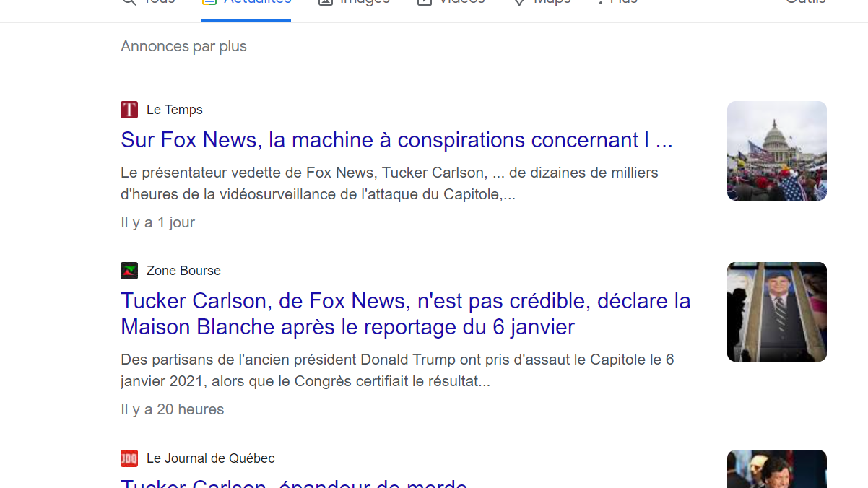The width and height of the screenshot is (868, 488).
Task: Open the Journal de Québec Tucker Carlson headline
Action: 294,482
